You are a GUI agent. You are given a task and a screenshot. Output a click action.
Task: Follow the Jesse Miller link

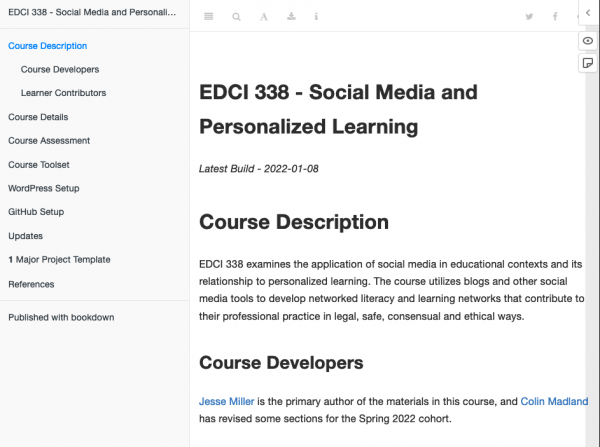point(227,401)
